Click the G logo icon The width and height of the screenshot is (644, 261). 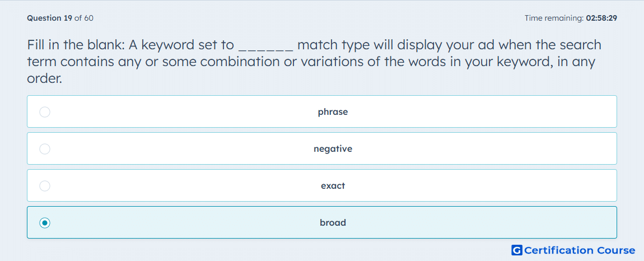point(517,250)
